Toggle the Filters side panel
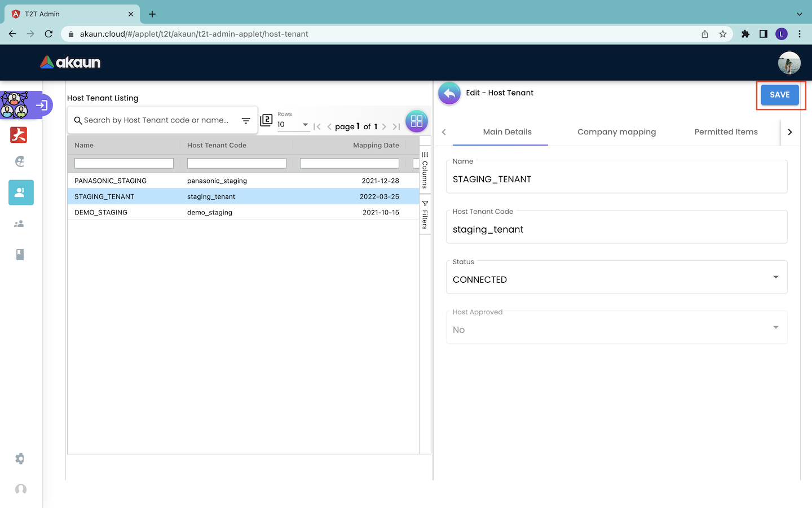 [425, 215]
